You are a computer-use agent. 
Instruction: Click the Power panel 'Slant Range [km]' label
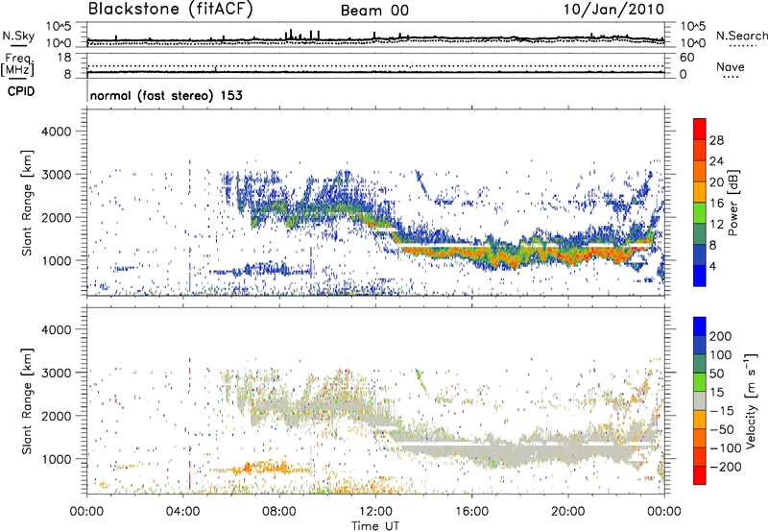click(x=27, y=203)
